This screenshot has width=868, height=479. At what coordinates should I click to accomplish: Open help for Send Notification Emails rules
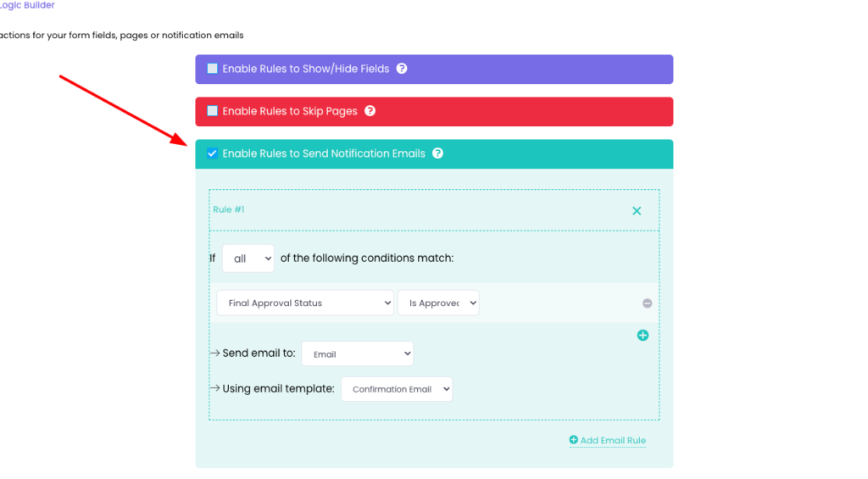pos(437,153)
